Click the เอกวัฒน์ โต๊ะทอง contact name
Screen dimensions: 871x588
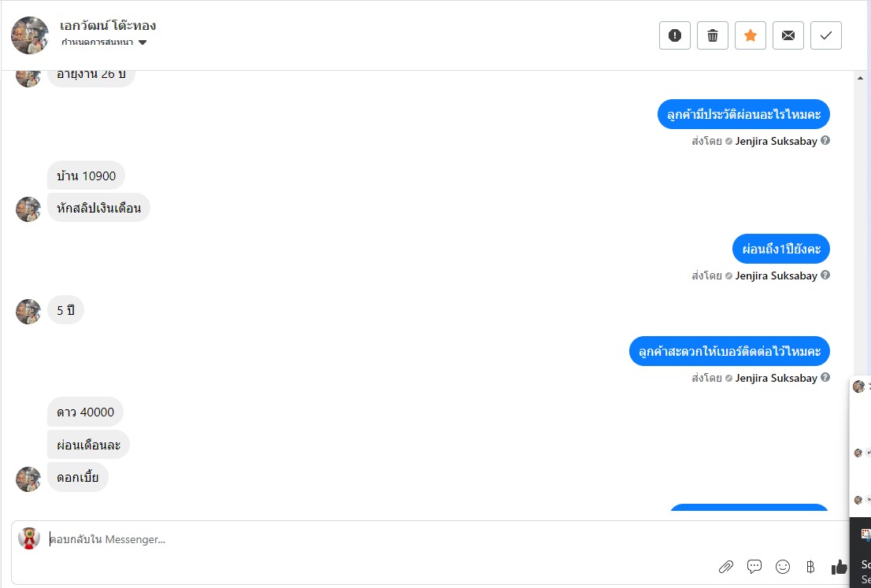click(x=108, y=25)
